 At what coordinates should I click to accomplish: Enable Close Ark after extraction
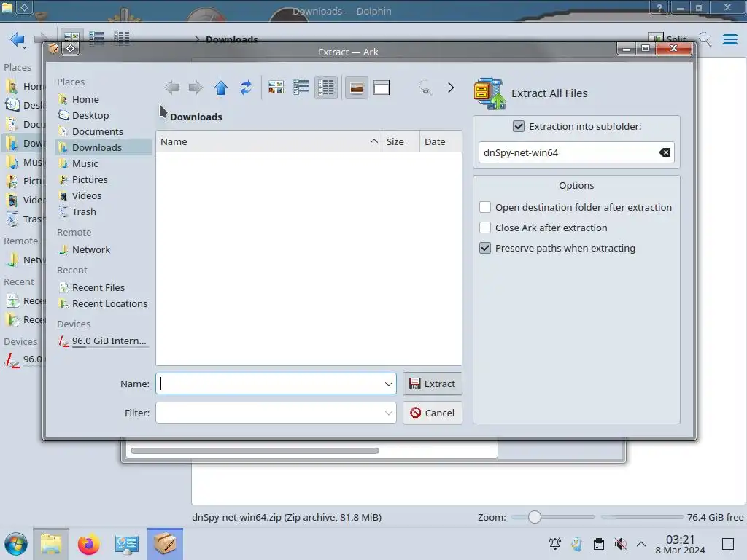point(485,227)
